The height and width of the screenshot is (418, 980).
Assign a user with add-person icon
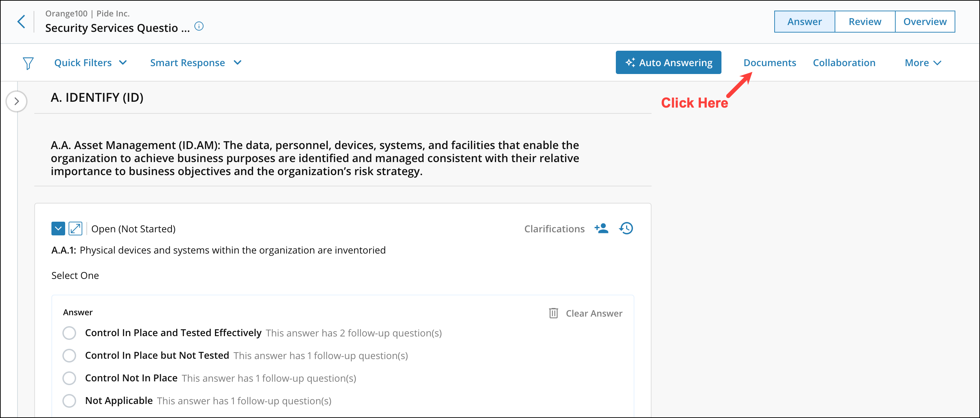coord(601,229)
